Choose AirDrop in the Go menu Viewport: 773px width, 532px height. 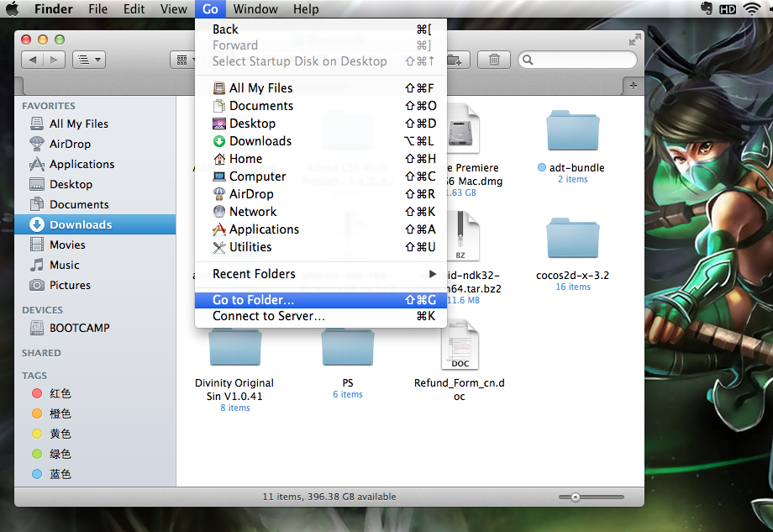321,194
